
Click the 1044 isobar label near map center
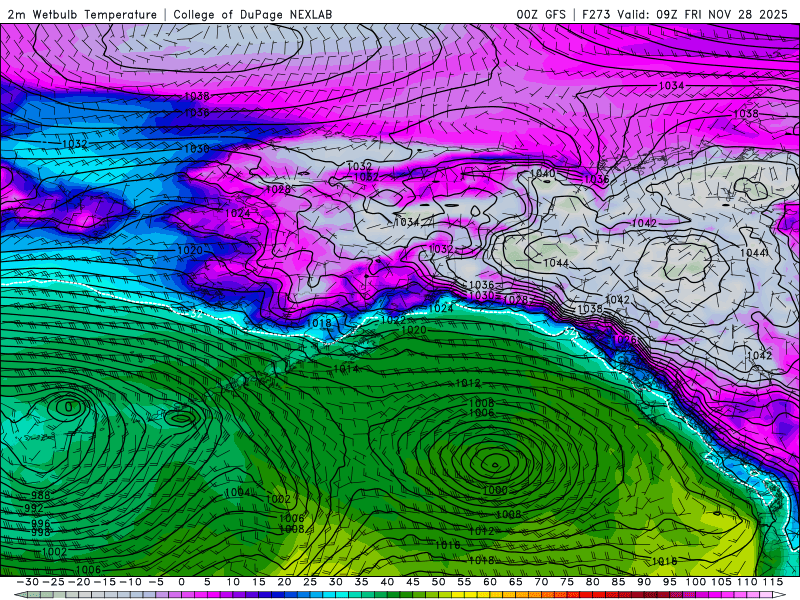click(556, 263)
